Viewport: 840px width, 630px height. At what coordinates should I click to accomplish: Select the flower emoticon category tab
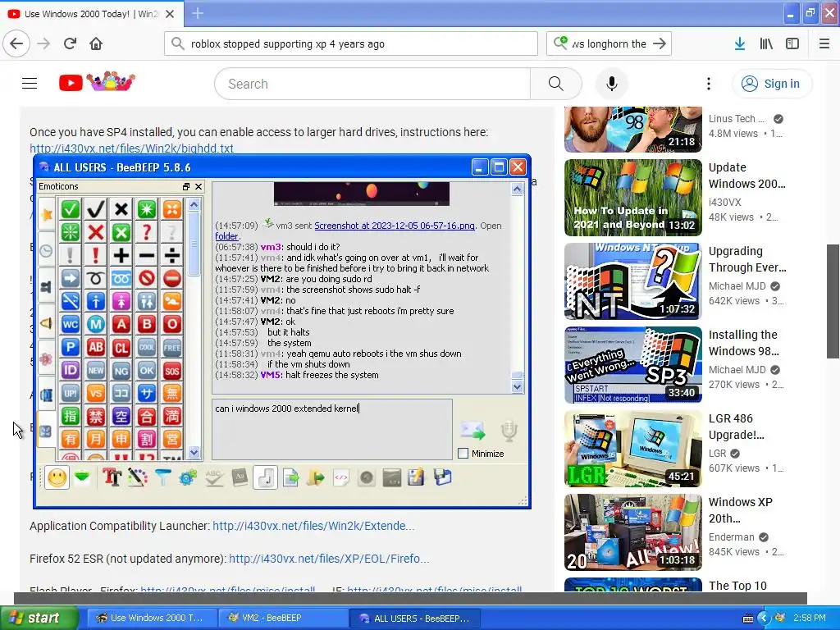tap(47, 358)
